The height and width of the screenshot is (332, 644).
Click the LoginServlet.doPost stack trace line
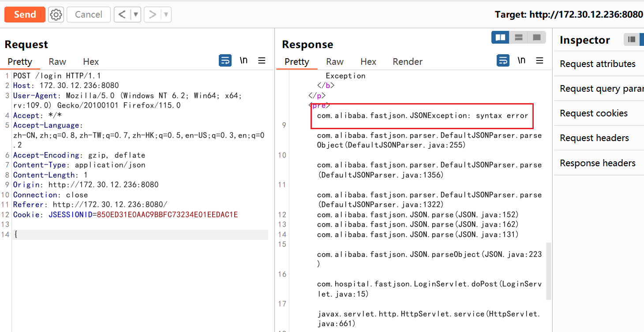pyautogui.click(x=429, y=289)
